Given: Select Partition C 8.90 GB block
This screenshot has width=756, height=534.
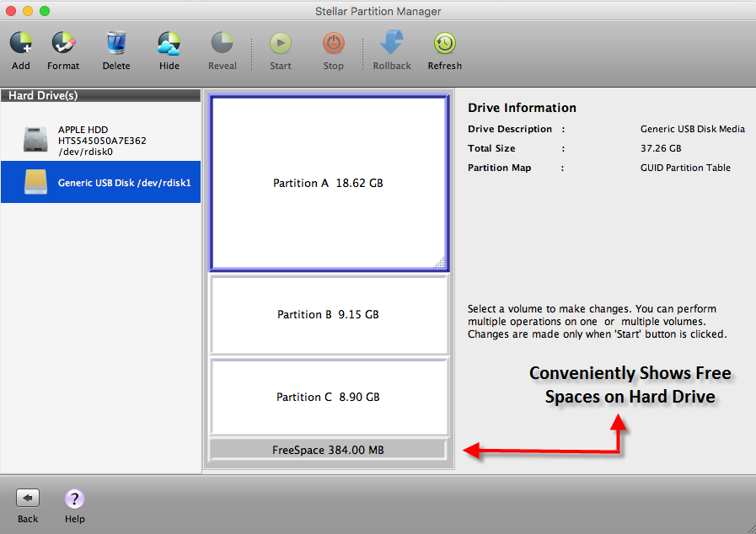Looking at the screenshot, I should click(x=330, y=397).
